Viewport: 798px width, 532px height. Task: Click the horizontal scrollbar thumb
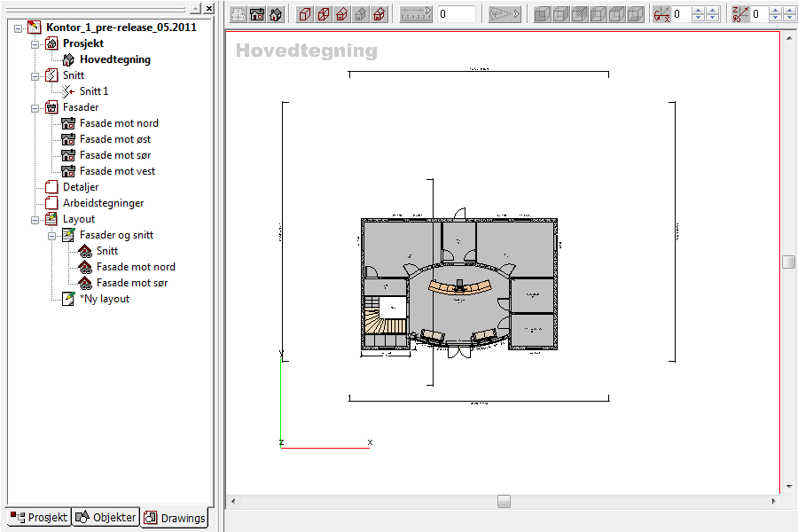504,502
